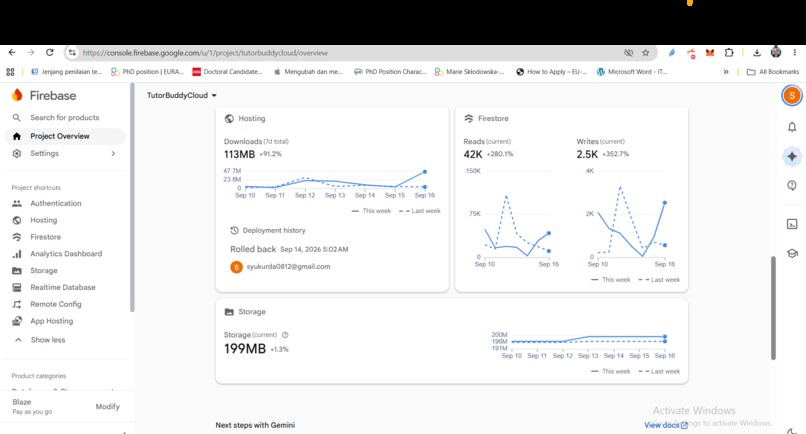This screenshot has height=434, width=806.
Task: Open the notifications bell icon
Action: click(x=792, y=127)
